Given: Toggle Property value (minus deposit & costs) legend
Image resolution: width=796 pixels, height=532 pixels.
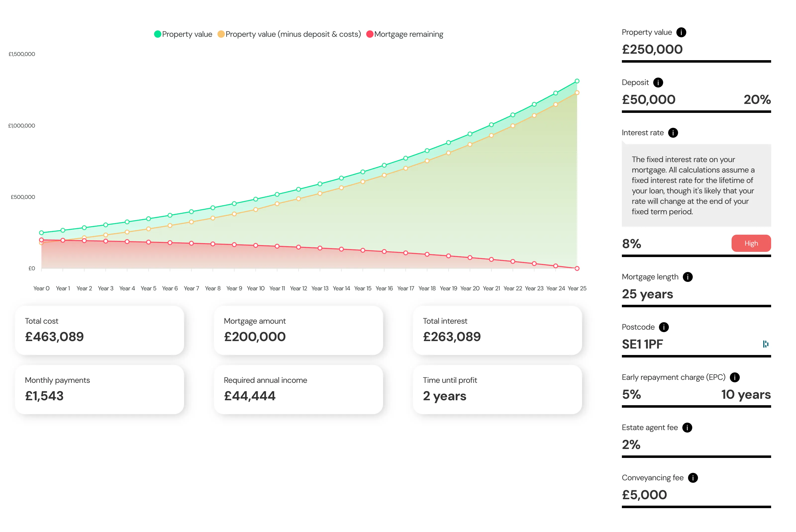Looking at the screenshot, I should pyautogui.click(x=289, y=34).
